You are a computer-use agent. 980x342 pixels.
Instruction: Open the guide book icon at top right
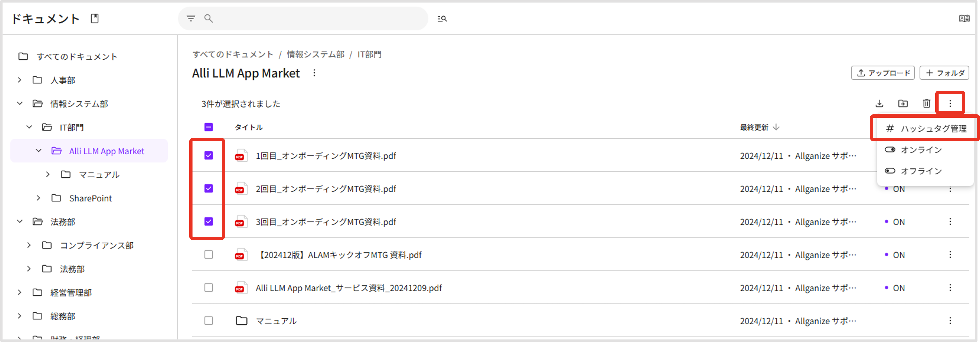tap(964, 19)
